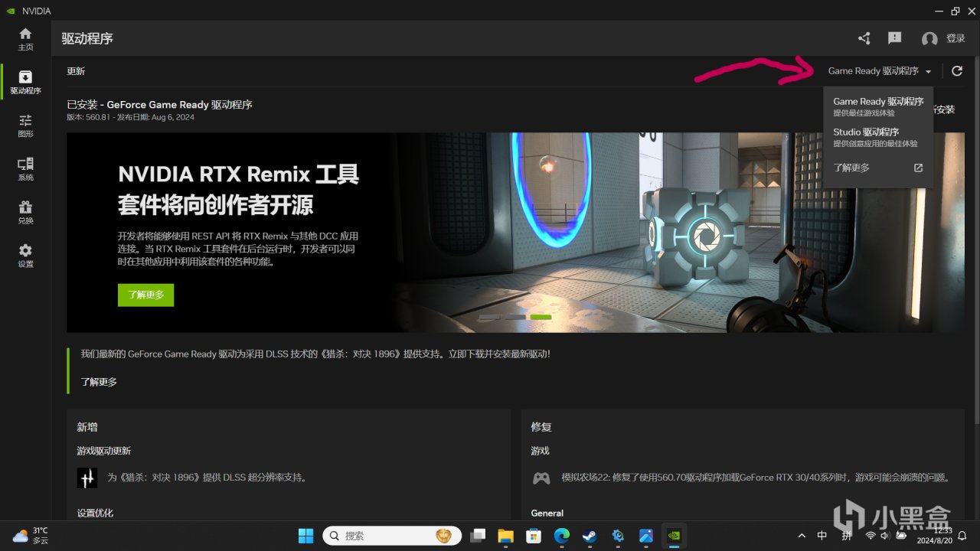
Task: Select the first banner carousel indicator
Action: point(489,317)
